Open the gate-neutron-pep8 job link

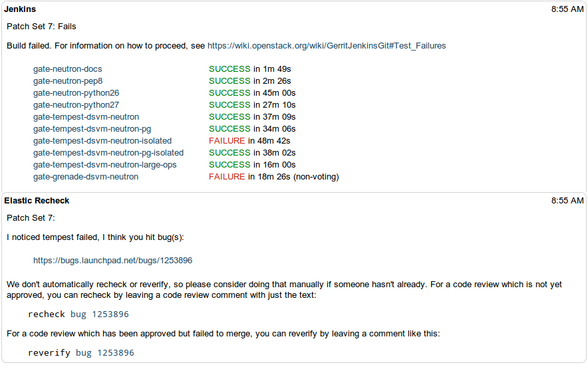tap(68, 81)
